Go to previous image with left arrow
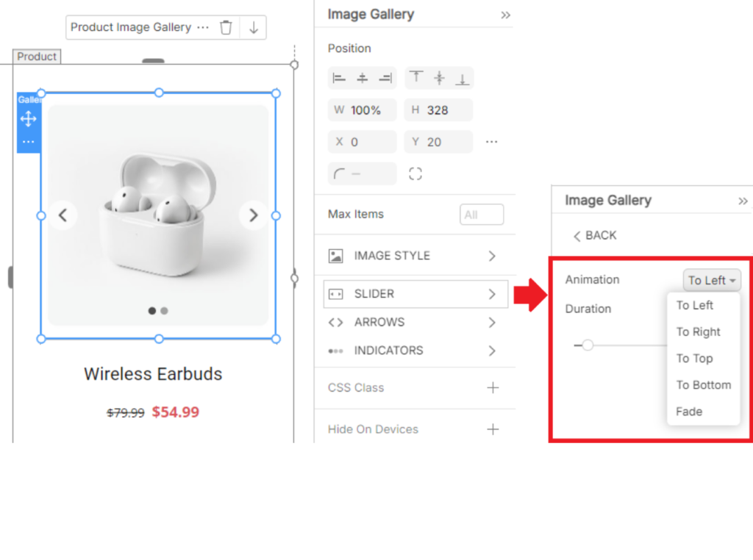 point(63,215)
